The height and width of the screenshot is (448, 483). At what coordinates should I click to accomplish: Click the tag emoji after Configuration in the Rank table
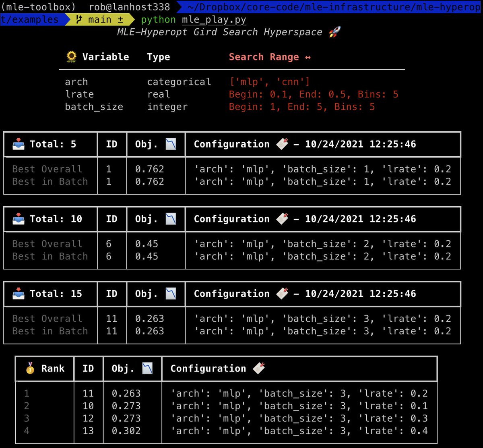(259, 369)
